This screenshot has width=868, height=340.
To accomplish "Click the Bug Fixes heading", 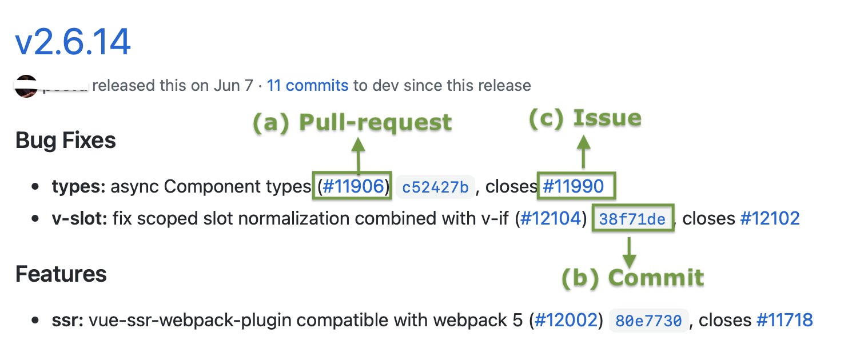I will pyautogui.click(x=66, y=141).
